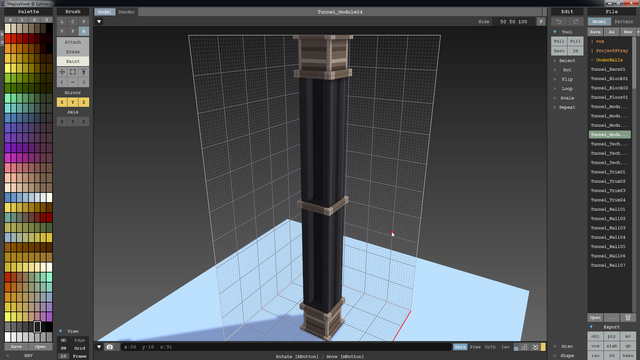Image resolution: width=640 pixels, height=360 pixels.
Task: Toggle Axis X lock
Action: click(62, 122)
